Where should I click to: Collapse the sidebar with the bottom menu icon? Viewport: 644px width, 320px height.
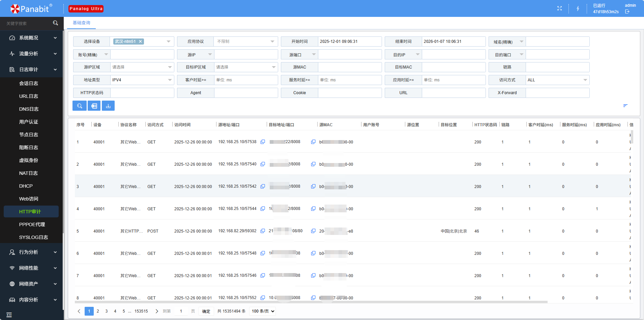pyautogui.click(x=9, y=315)
